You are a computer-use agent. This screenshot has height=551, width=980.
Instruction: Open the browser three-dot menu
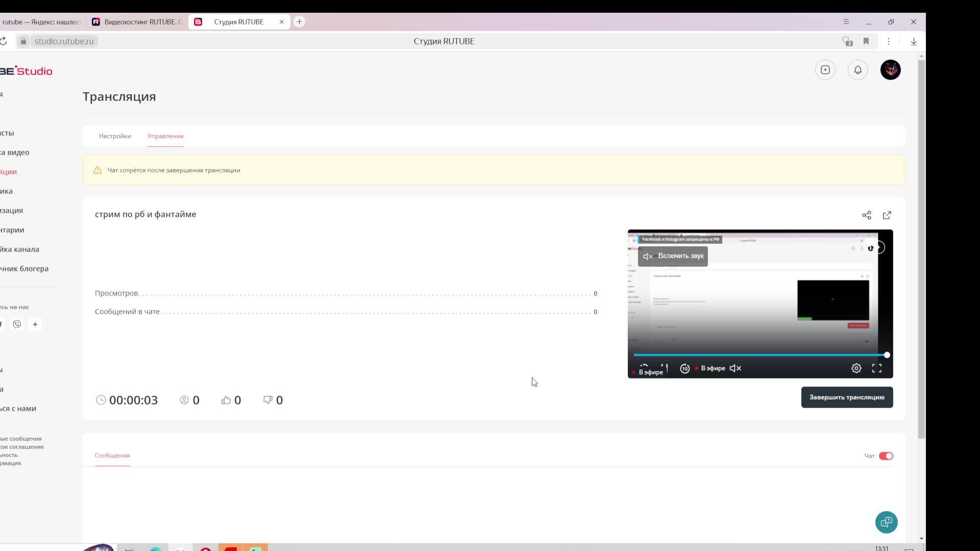(889, 41)
